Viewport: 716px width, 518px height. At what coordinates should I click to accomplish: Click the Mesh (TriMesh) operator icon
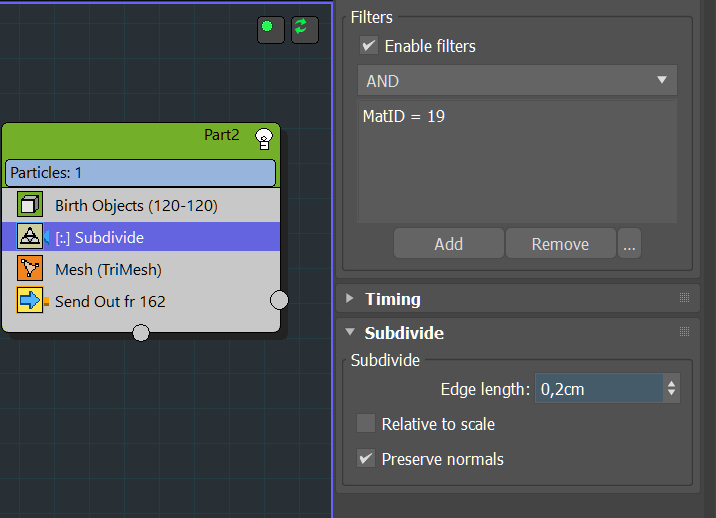[30, 268]
